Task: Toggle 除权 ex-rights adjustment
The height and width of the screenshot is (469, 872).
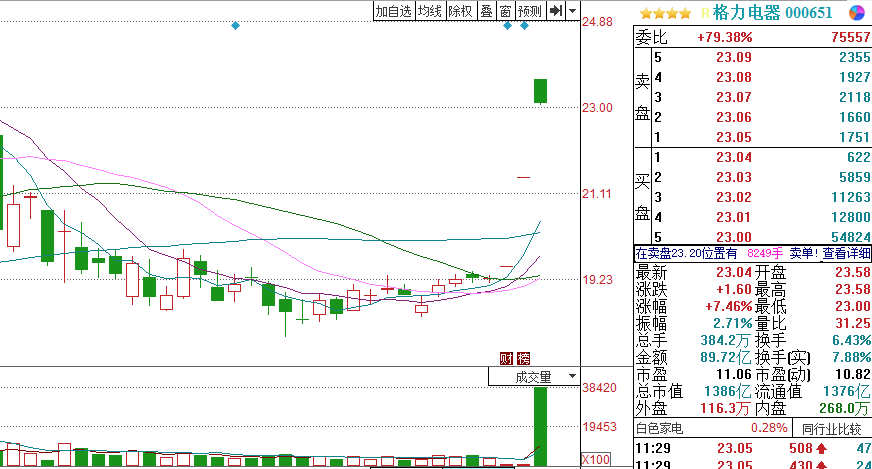Action: tap(460, 11)
